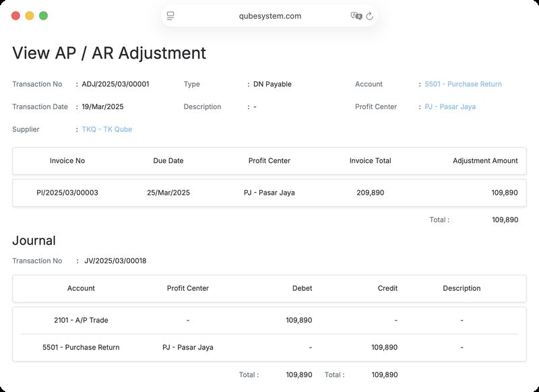Open the 5501 - Purchase Return account link
This screenshot has height=392, width=539.
463,84
